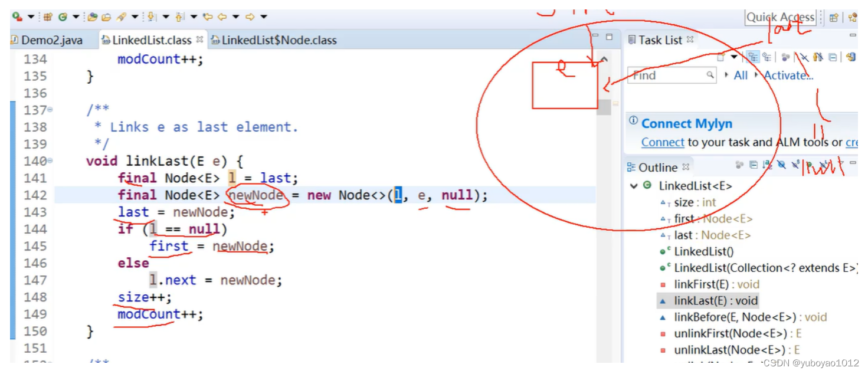Click the Open Type icon
868x374 pixels.
[92, 17]
